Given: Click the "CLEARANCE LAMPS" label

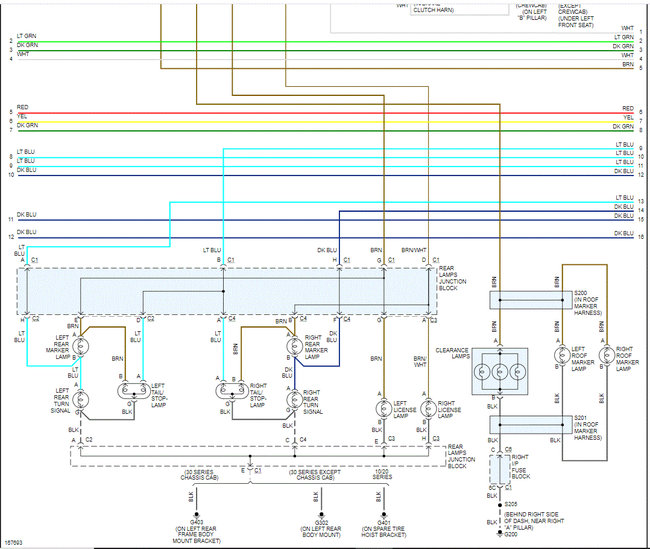Looking at the screenshot, I should click(x=452, y=353).
